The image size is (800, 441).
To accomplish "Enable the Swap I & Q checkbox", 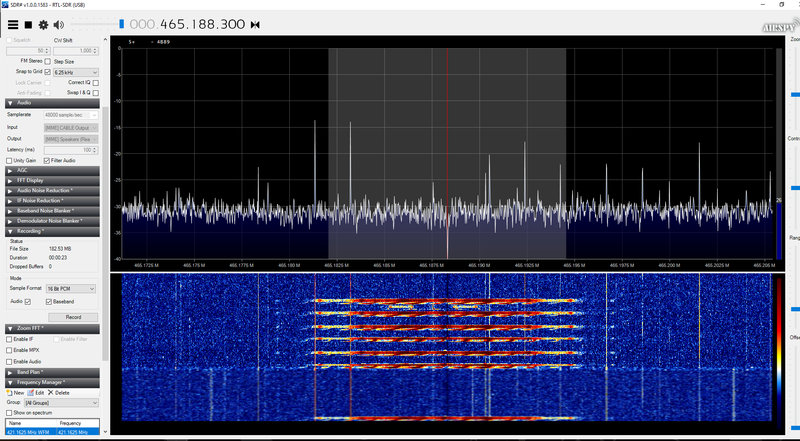I will click(95, 93).
